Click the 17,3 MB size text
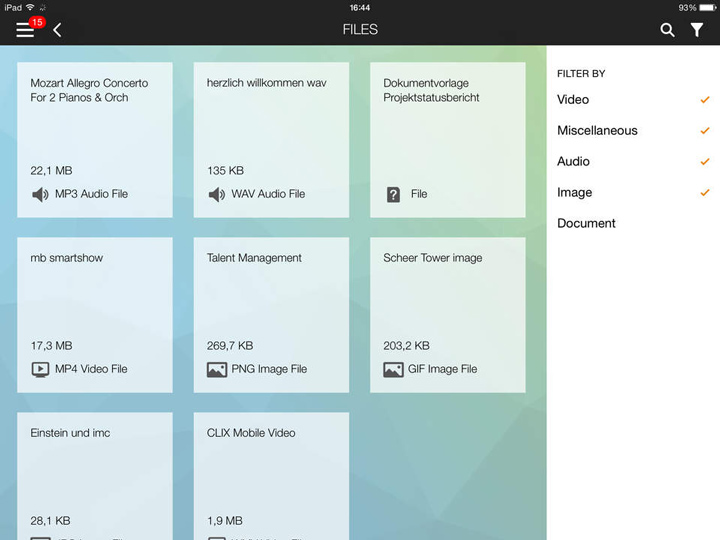 pyautogui.click(x=51, y=346)
